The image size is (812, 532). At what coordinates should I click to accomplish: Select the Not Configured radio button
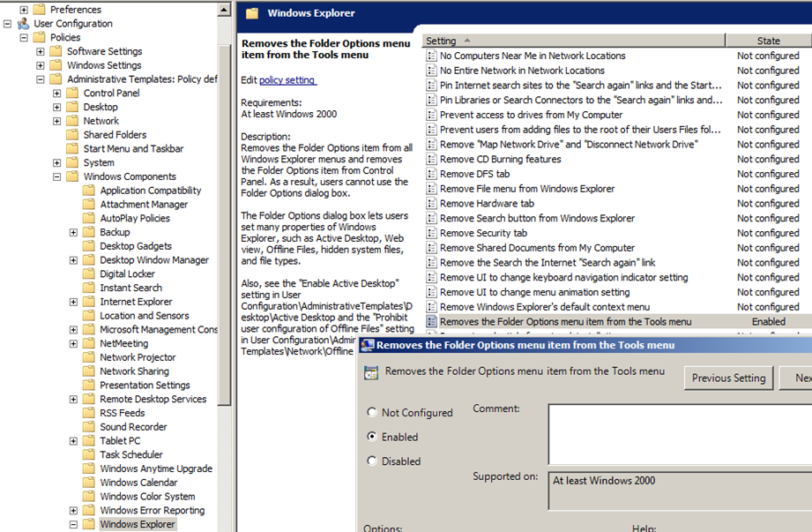372,412
